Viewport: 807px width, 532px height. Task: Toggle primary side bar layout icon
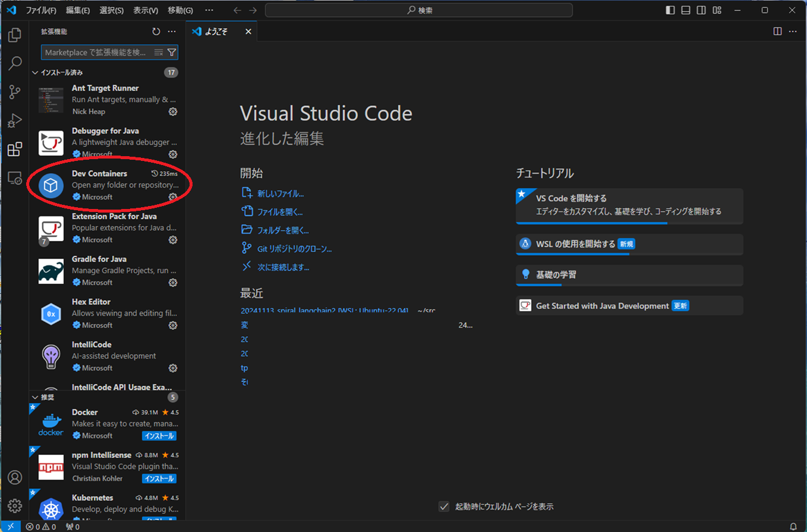pos(670,10)
